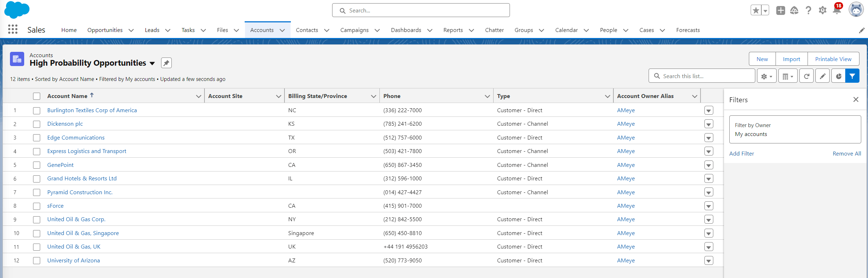This screenshot has height=278, width=868.
Task: Open the Contacts tab
Action: pos(307,30)
